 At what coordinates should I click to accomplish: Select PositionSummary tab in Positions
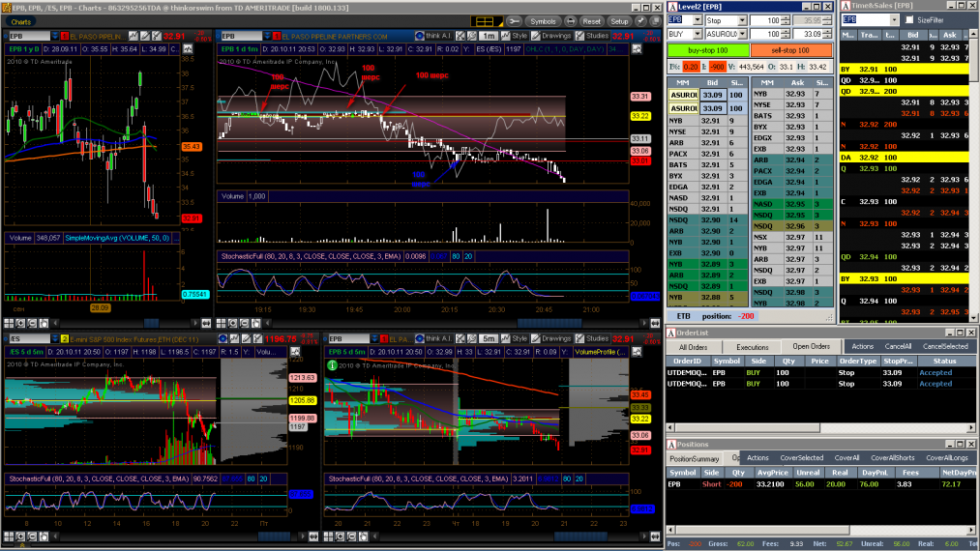coord(695,458)
